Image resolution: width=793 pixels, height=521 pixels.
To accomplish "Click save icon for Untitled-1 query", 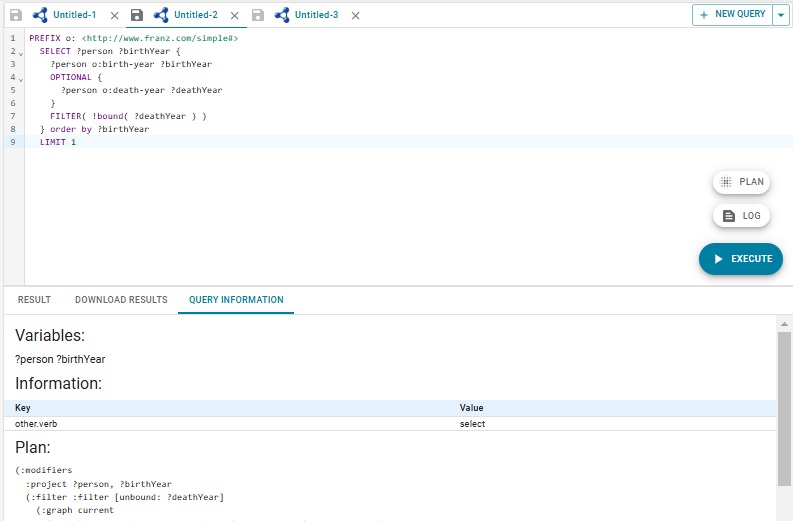I will click(16, 16).
